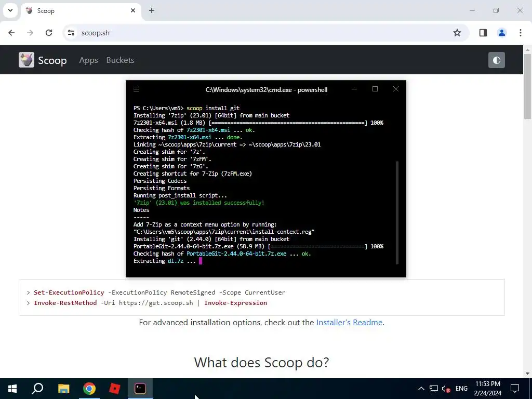
Task: Open the terminal app in the taskbar
Action: [140, 389]
